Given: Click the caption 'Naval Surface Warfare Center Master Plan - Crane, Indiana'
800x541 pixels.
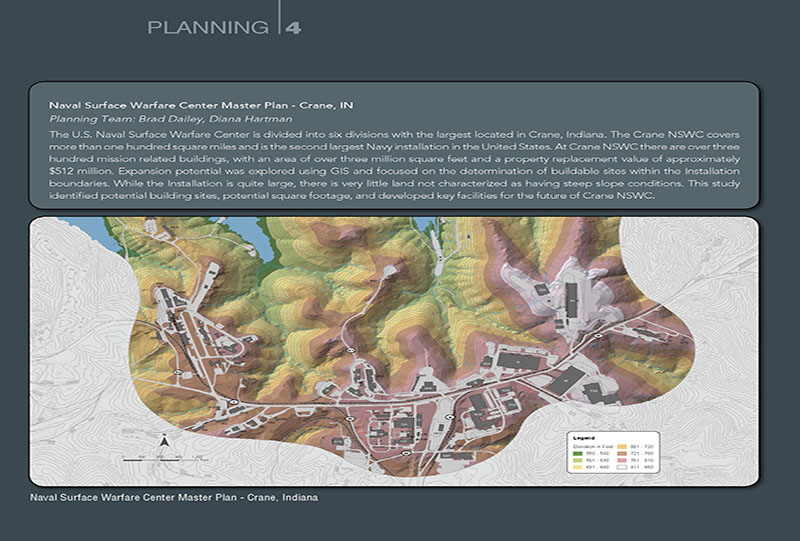Looking at the screenshot, I should (x=174, y=497).
